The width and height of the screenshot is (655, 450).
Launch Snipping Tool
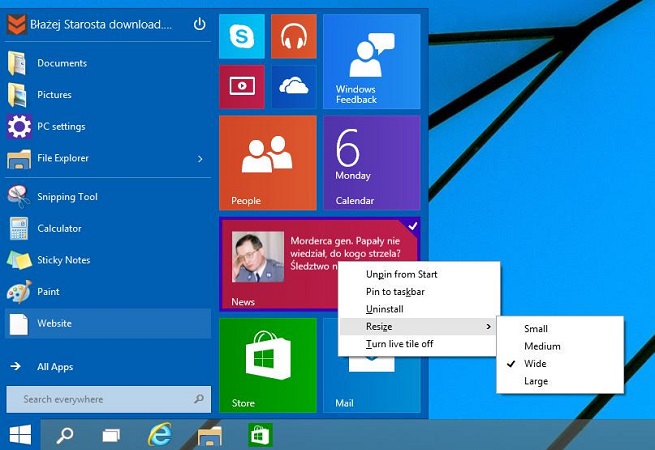(x=108, y=197)
